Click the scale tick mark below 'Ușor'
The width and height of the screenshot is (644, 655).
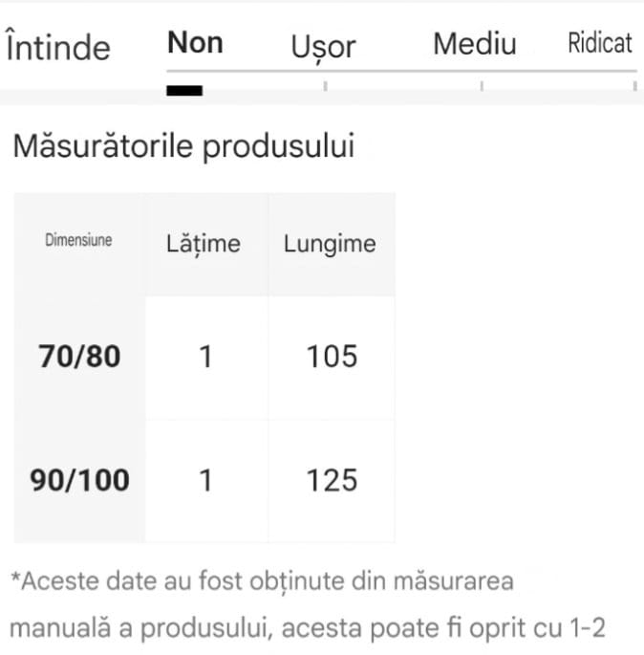point(325,87)
